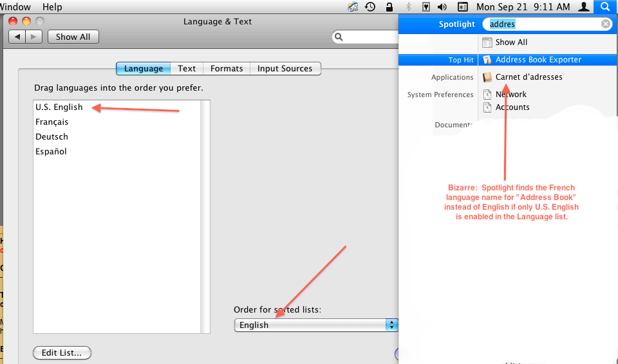Click the Network preference pane icon
This screenshot has width=618, height=364.
487,94
